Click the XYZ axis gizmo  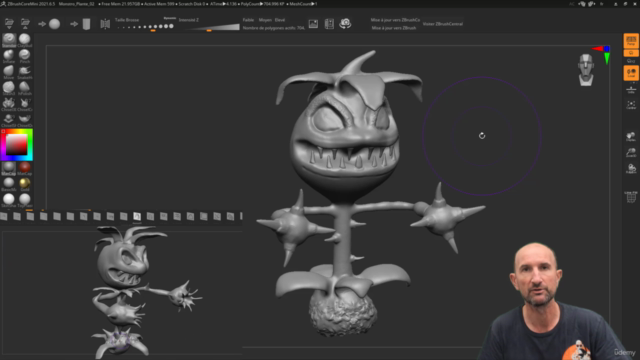coord(603,54)
